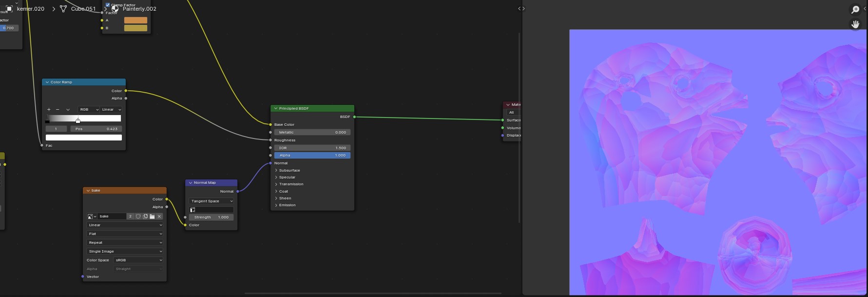The width and height of the screenshot is (868, 297).
Task: Open bake node Linear interpolation dropdown
Action: tap(125, 225)
